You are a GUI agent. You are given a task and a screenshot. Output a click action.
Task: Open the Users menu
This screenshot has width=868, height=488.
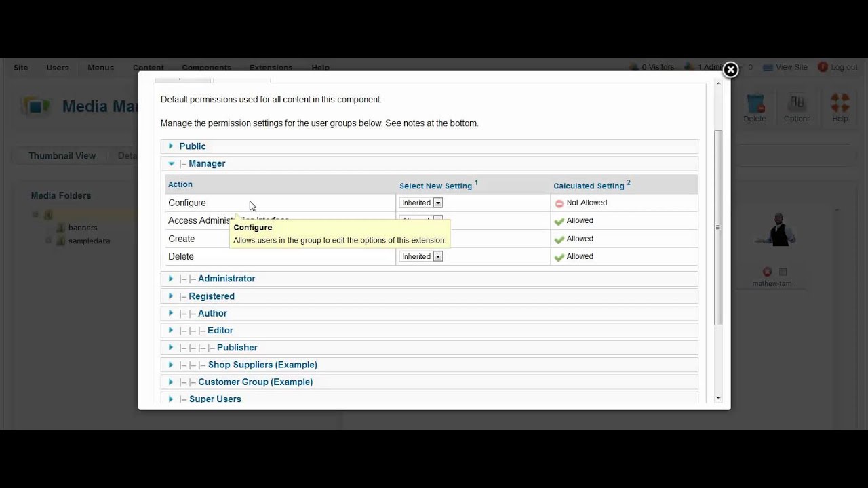click(x=58, y=68)
